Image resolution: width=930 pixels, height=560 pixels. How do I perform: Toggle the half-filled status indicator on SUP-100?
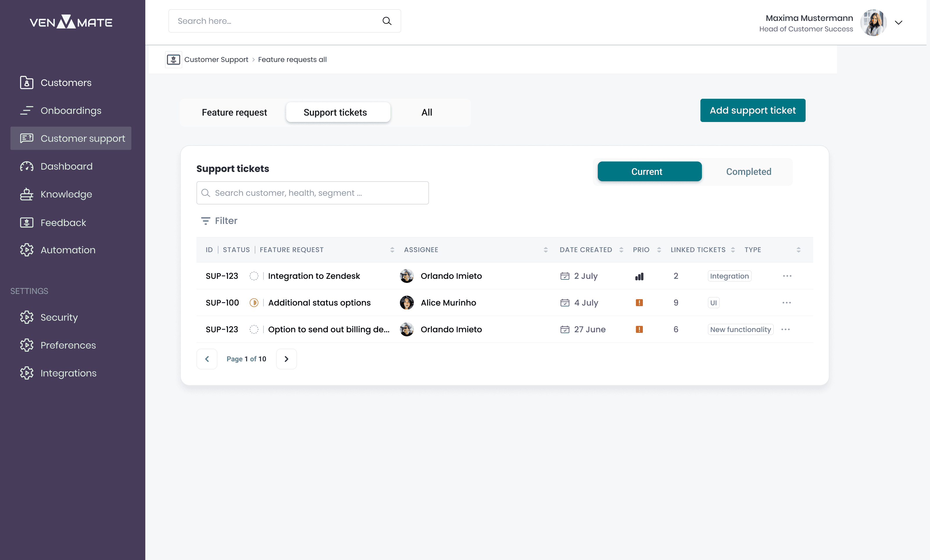pyautogui.click(x=254, y=302)
